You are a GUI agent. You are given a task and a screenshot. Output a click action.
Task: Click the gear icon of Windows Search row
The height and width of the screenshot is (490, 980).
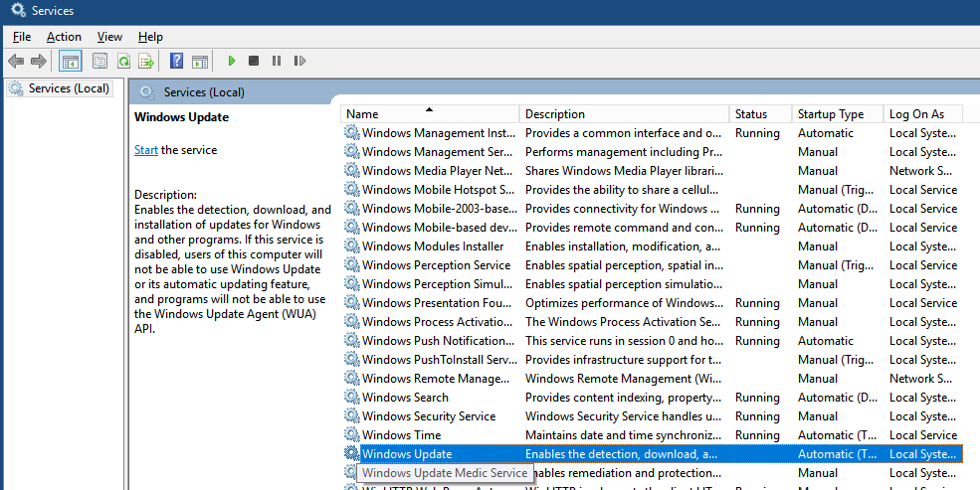[x=352, y=397]
